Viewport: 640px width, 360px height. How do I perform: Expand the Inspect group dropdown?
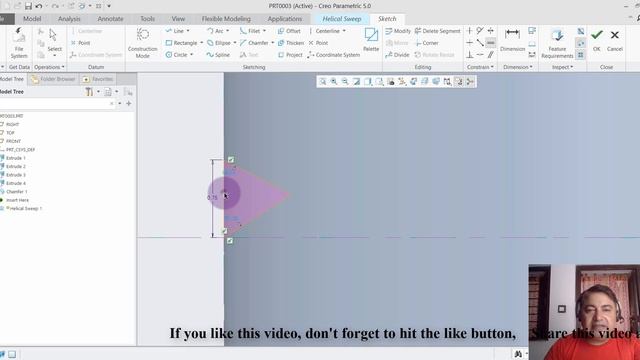[562, 67]
